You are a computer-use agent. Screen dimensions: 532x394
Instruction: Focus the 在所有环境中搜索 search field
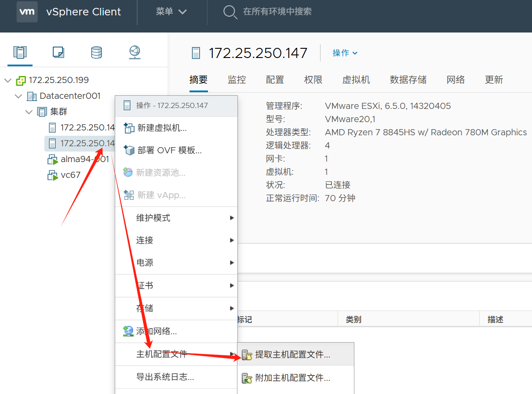pos(278,12)
